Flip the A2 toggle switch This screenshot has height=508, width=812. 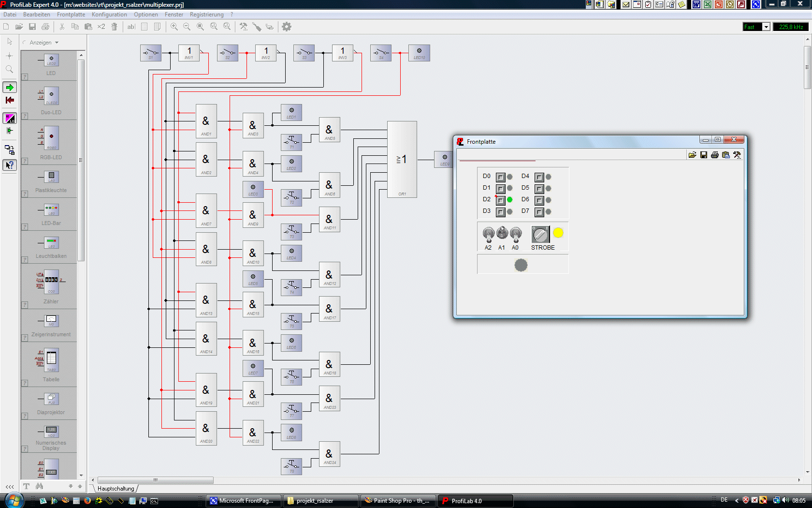pos(489,234)
